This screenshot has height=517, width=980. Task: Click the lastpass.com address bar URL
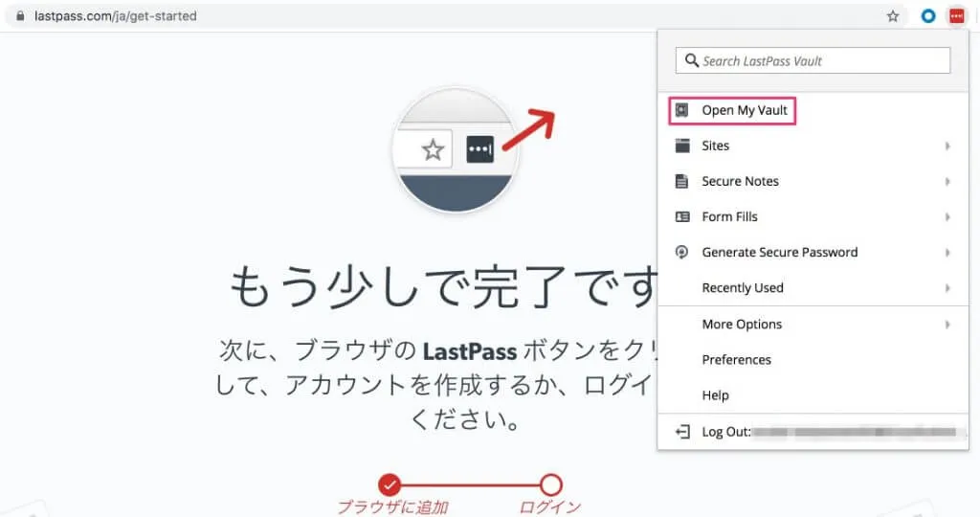click(x=116, y=16)
